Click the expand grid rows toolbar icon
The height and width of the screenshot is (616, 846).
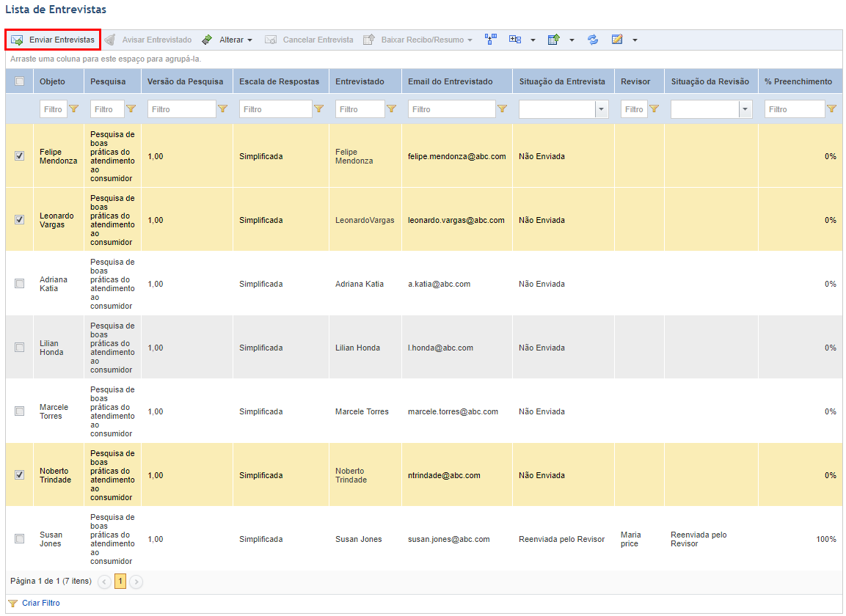pyautogui.click(x=515, y=40)
